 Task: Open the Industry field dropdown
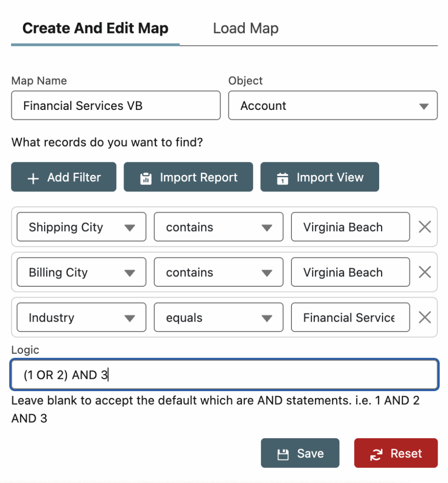pyautogui.click(x=81, y=317)
